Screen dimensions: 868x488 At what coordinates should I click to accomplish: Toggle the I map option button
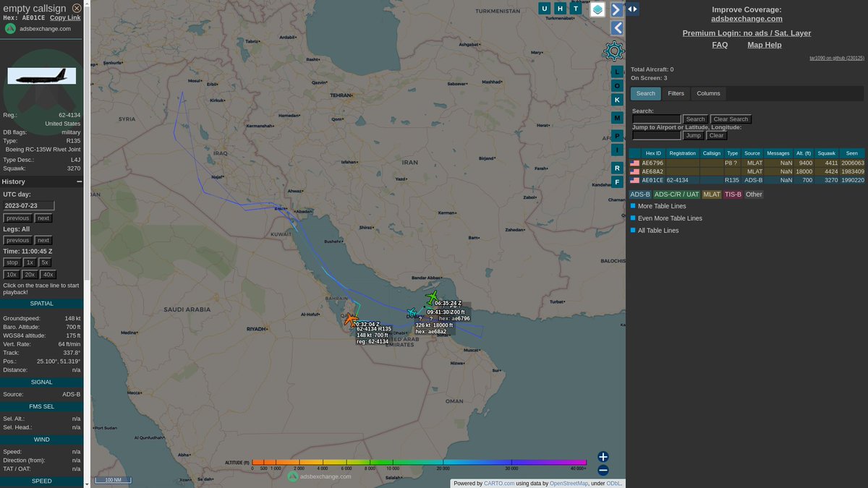[617, 150]
